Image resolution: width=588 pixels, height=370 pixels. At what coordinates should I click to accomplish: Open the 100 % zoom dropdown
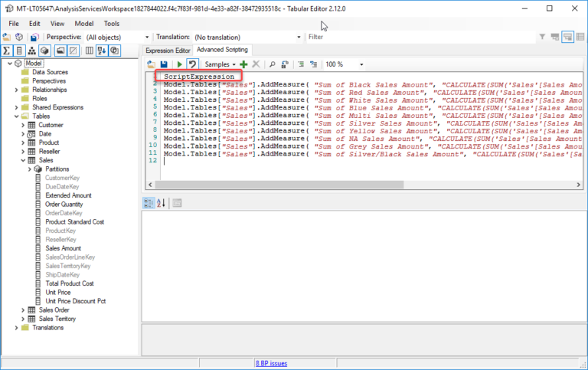pos(361,64)
